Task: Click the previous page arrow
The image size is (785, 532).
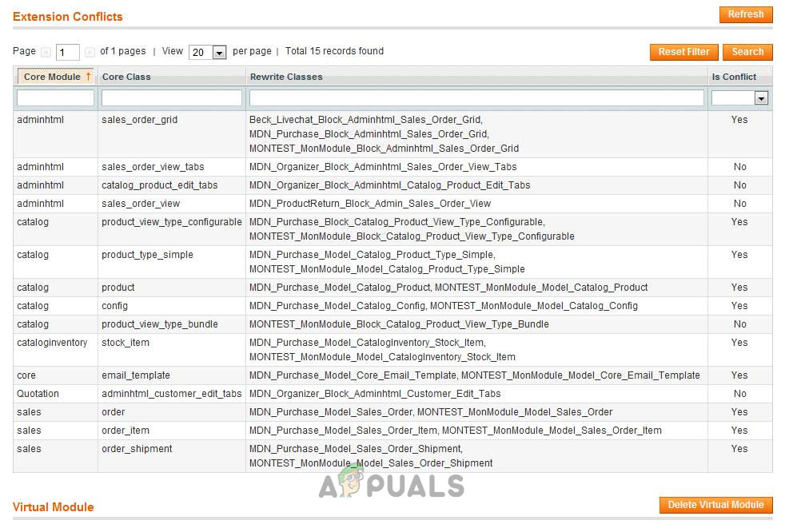Action: point(46,51)
